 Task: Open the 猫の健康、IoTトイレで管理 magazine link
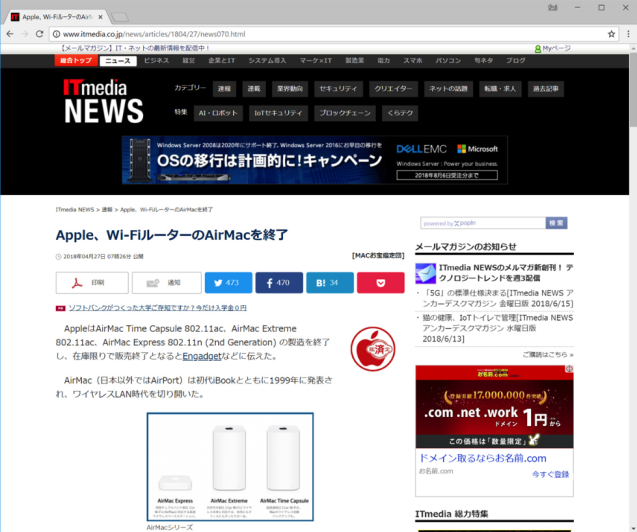(498, 328)
